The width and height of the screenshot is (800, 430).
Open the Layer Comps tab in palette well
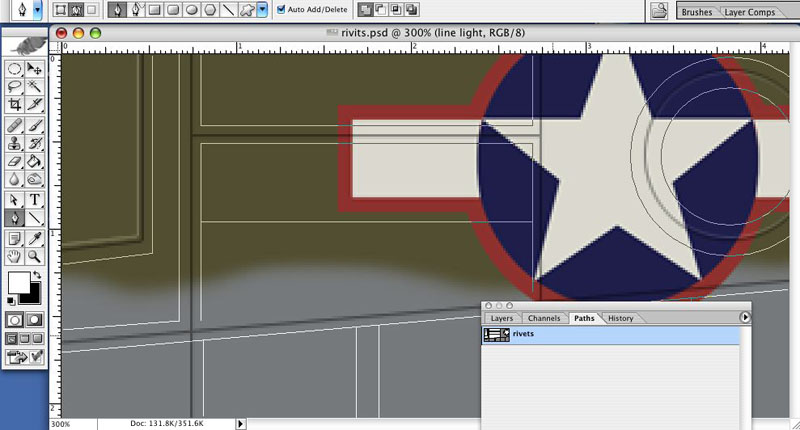click(749, 12)
